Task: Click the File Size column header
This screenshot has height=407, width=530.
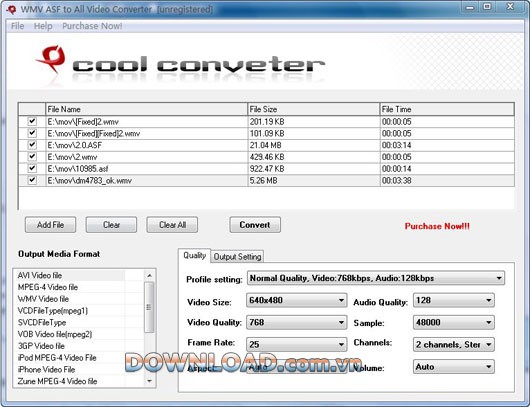Action: coord(314,109)
